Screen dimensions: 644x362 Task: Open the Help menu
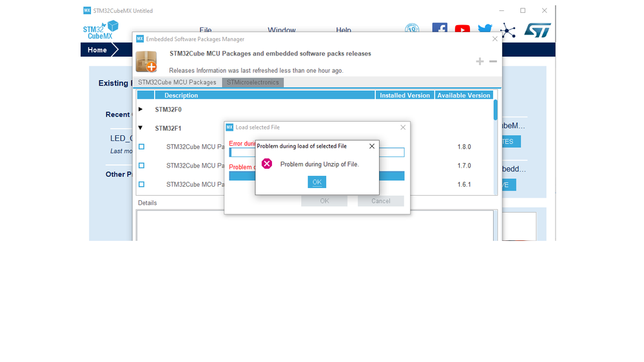tap(344, 30)
